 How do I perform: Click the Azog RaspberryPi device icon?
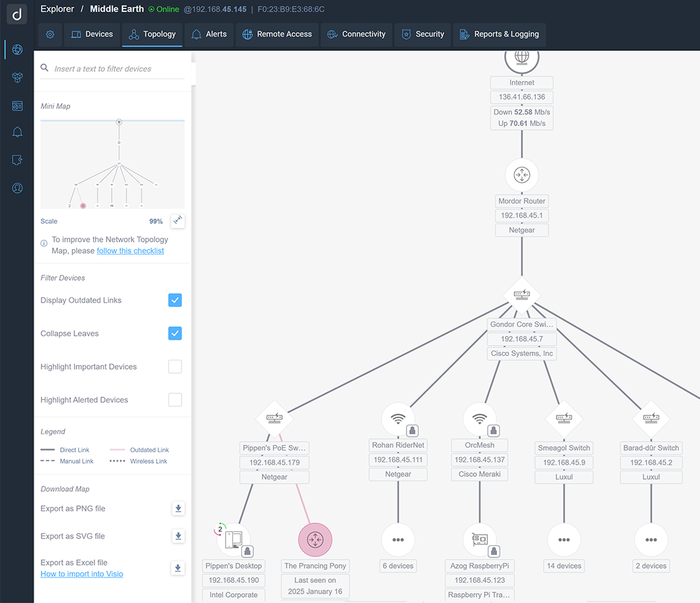480,540
